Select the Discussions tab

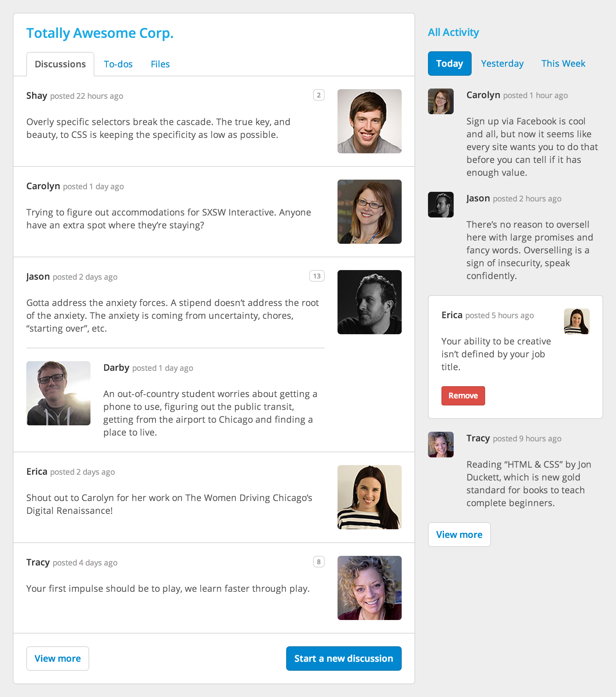tap(60, 64)
